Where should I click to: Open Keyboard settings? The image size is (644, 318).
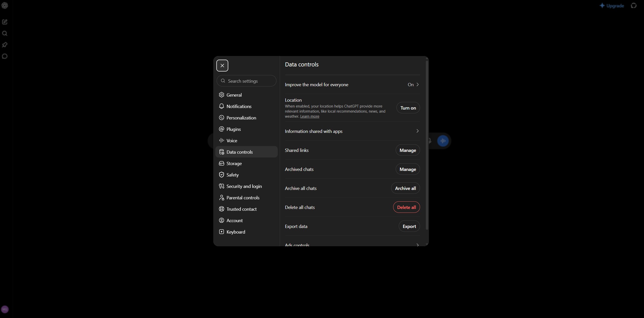pyautogui.click(x=246, y=232)
